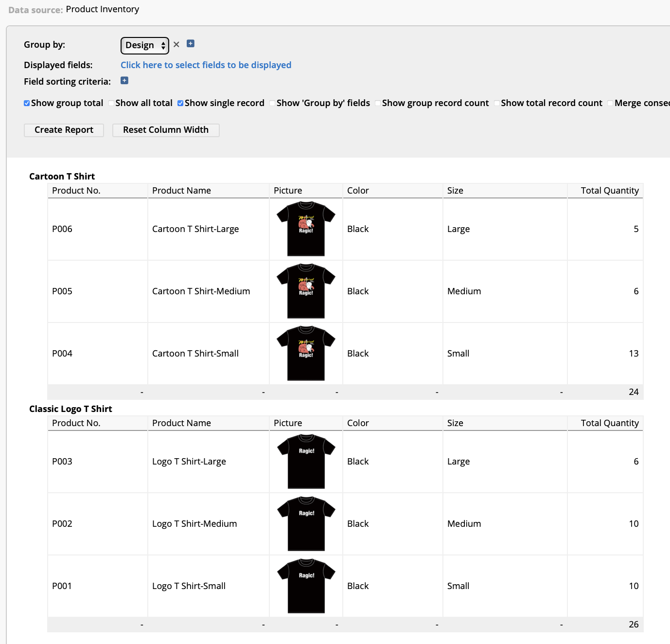Tick Show group record count checkbox
Viewport: 670px width, 644px height.
(378, 103)
